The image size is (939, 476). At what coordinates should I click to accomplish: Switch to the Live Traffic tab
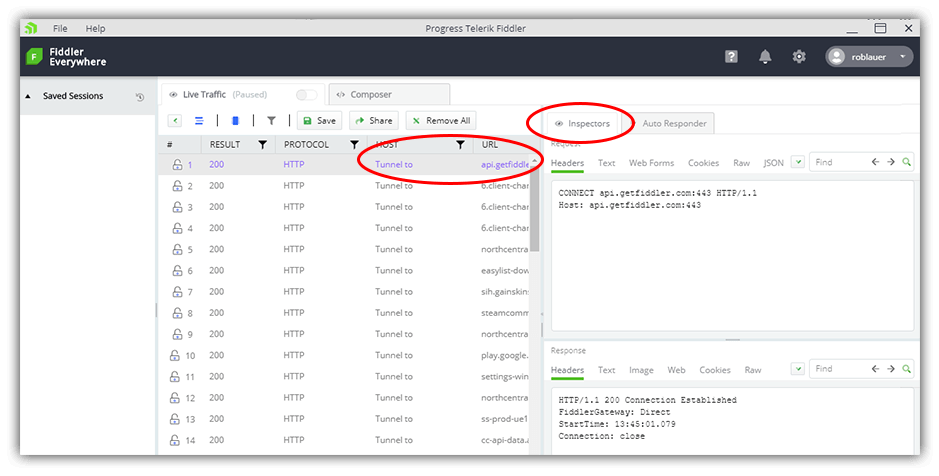click(242, 95)
